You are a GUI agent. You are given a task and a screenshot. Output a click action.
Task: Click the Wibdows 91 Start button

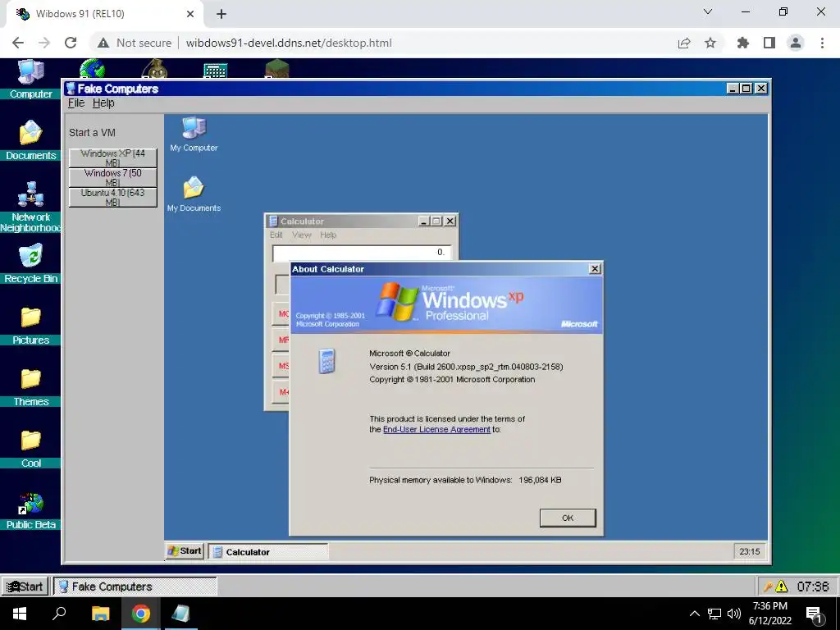click(x=25, y=587)
